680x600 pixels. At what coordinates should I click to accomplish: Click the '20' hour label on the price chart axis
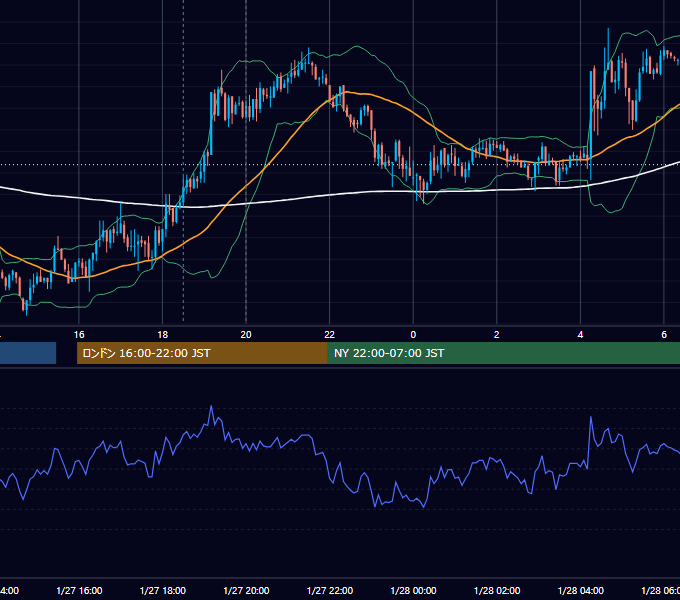[246, 334]
